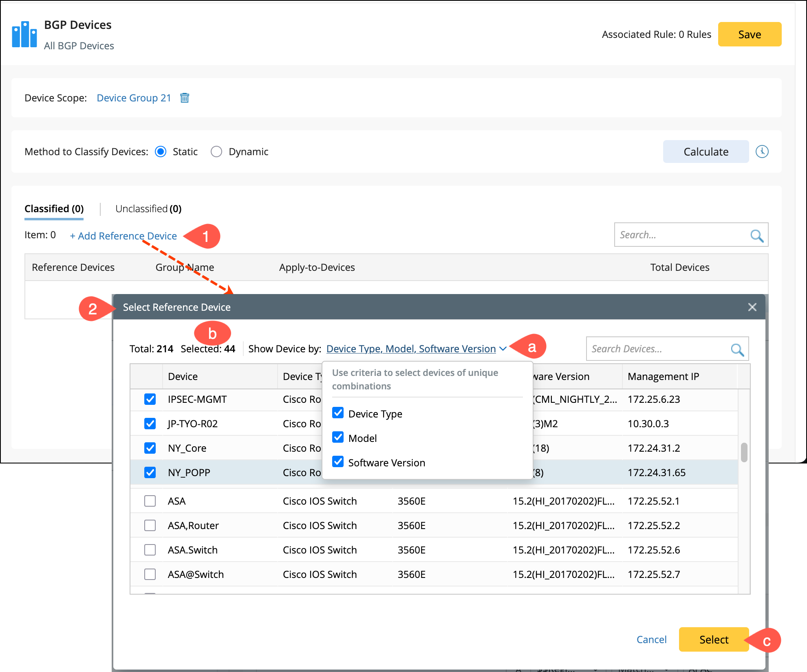Delete Device Group 21 with trash icon
Image resolution: width=807 pixels, height=672 pixels.
point(185,98)
